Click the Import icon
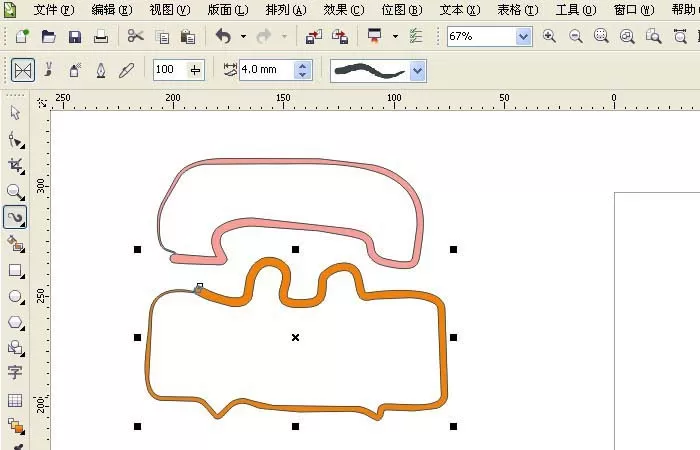This screenshot has height=450, width=700. pyautogui.click(x=314, y=36)
